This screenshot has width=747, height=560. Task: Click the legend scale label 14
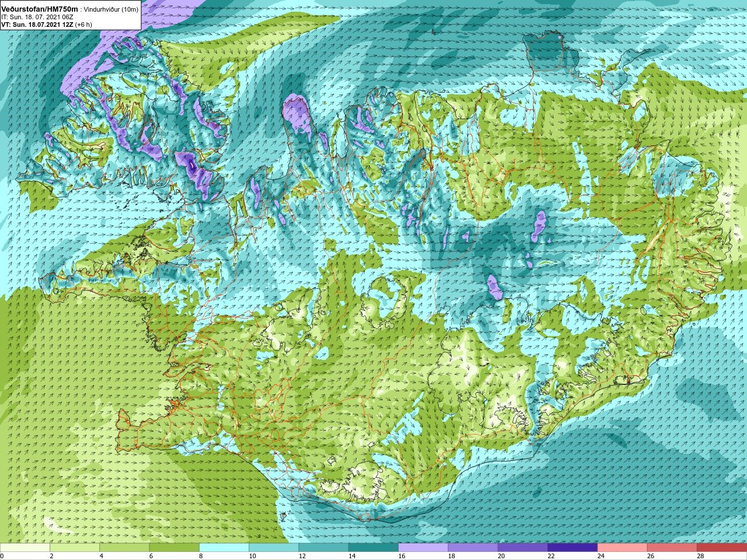(x=352, y=556)
